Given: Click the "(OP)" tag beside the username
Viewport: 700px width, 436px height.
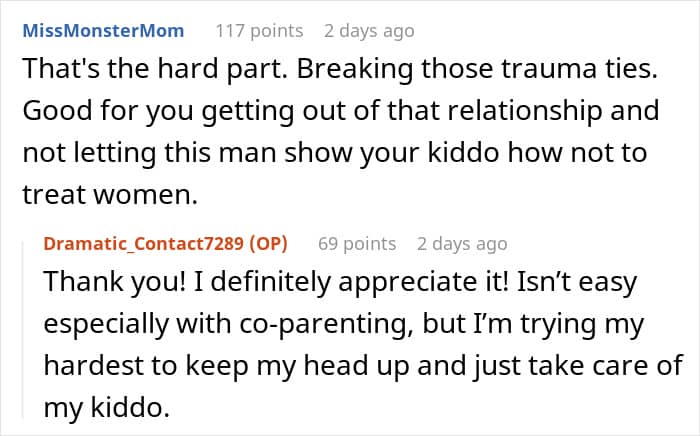Looking at the screenshot, I should (x=268, y=244).
